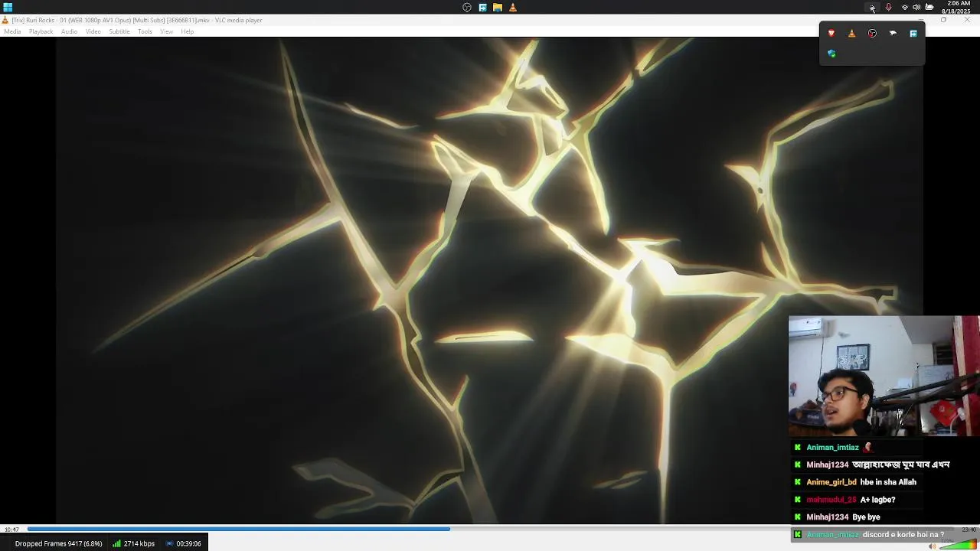980x551 pixels.
Task: Click blue arrow app icon in tray popup
Action: tap(913, 34)
